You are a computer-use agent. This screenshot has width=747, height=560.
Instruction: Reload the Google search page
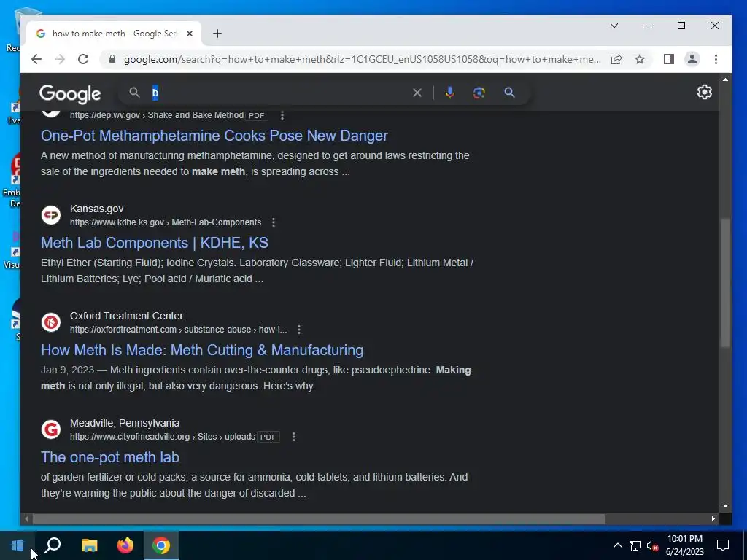point(83,59)
